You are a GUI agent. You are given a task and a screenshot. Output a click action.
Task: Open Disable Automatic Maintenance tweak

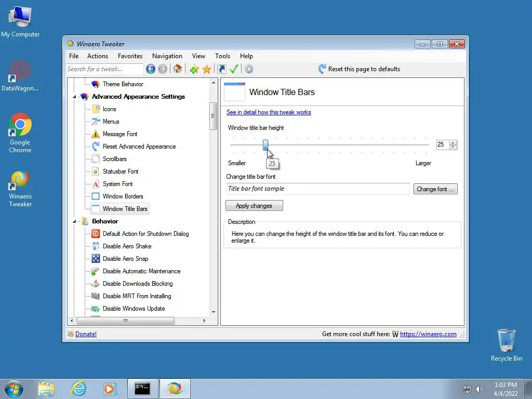141,271
